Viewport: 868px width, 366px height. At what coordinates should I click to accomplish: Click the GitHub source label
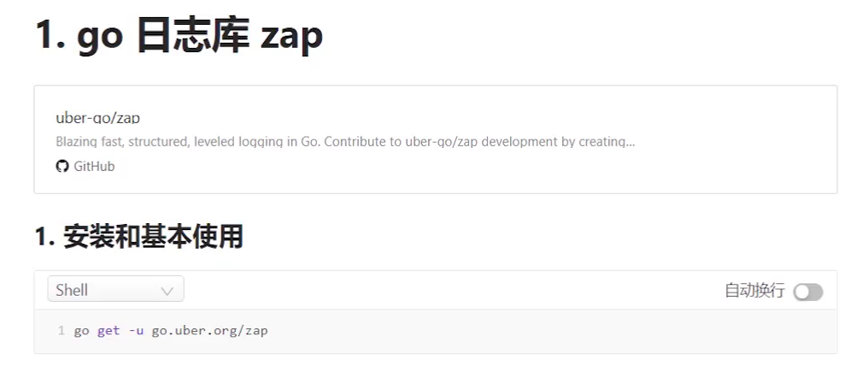click(94, 166)
